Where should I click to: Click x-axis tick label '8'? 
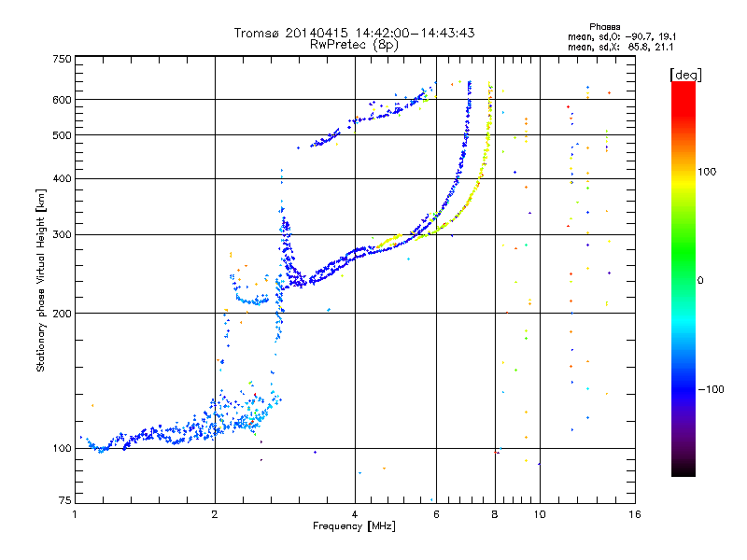click(495, 514)
